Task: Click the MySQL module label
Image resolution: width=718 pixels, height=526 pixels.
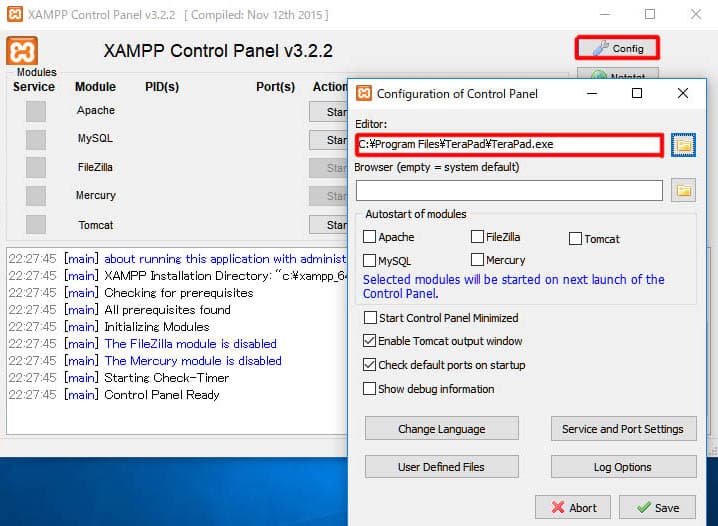Action: (95, 138)
